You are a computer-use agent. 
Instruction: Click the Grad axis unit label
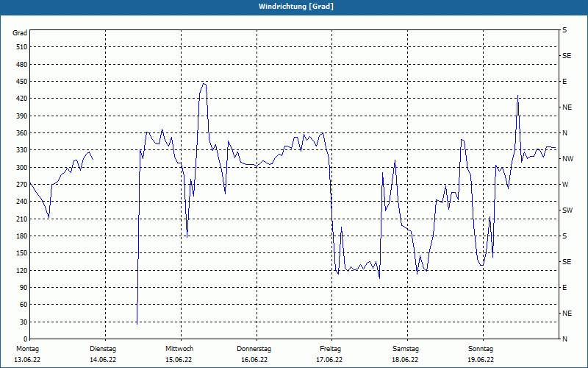pyautogui.click(x=20, y=33)
